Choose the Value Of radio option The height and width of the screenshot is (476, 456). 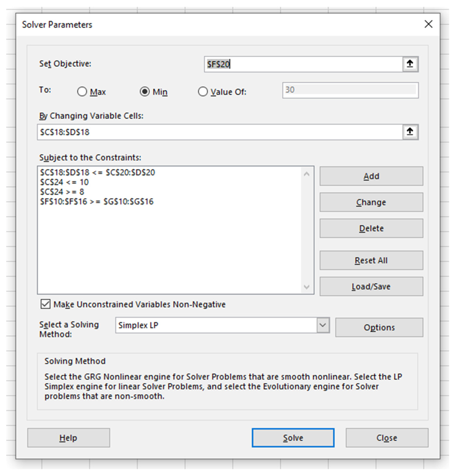pyautogui.click(x=203, y=92)
